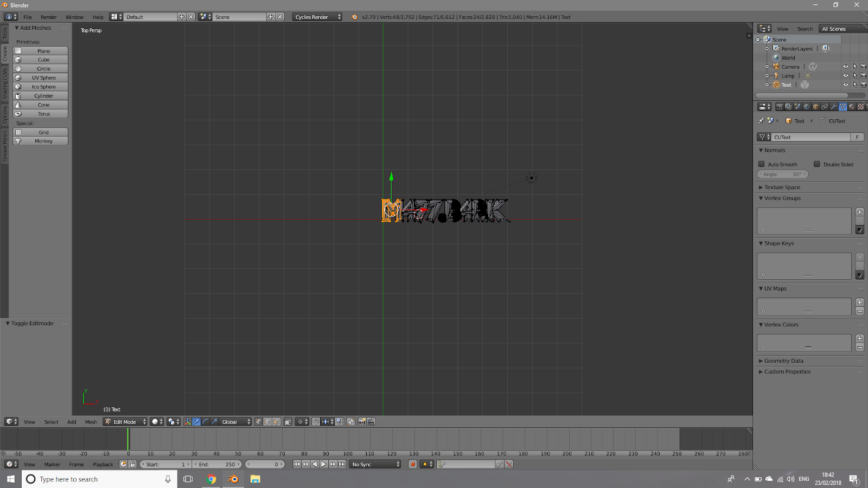Select the Material properties sphere icon
The width and height of the screenshot is (868, 488).
click(x=851, y=107)
